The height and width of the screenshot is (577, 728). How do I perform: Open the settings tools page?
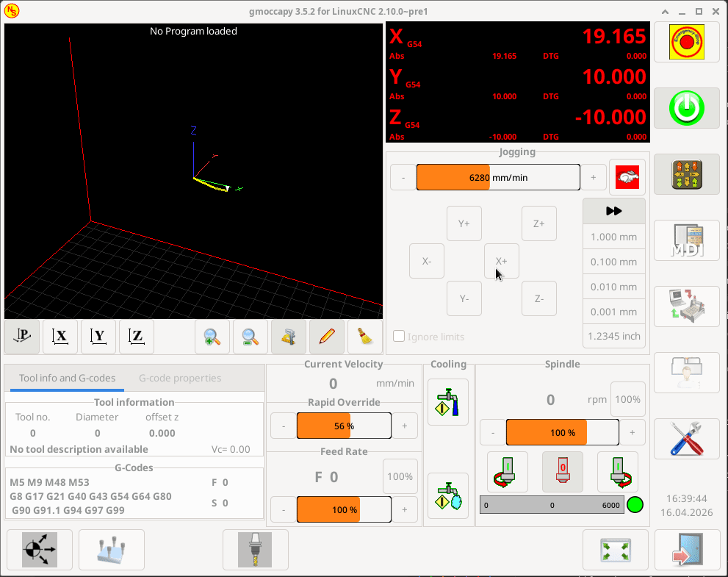click(686, 439)
